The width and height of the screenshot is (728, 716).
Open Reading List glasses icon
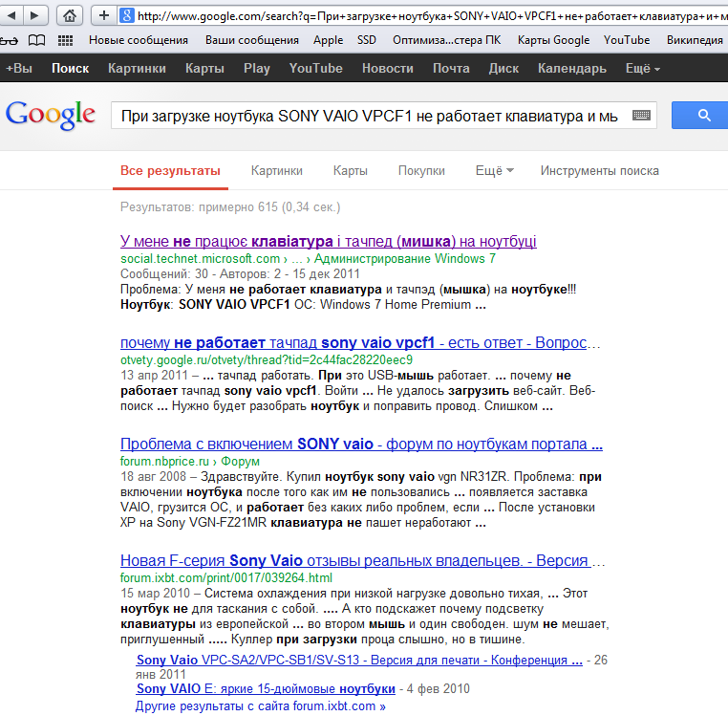tap(9, 40)
